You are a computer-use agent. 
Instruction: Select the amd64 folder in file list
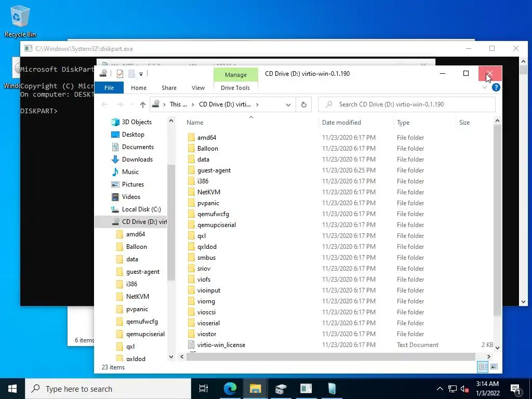click(202, 137)
